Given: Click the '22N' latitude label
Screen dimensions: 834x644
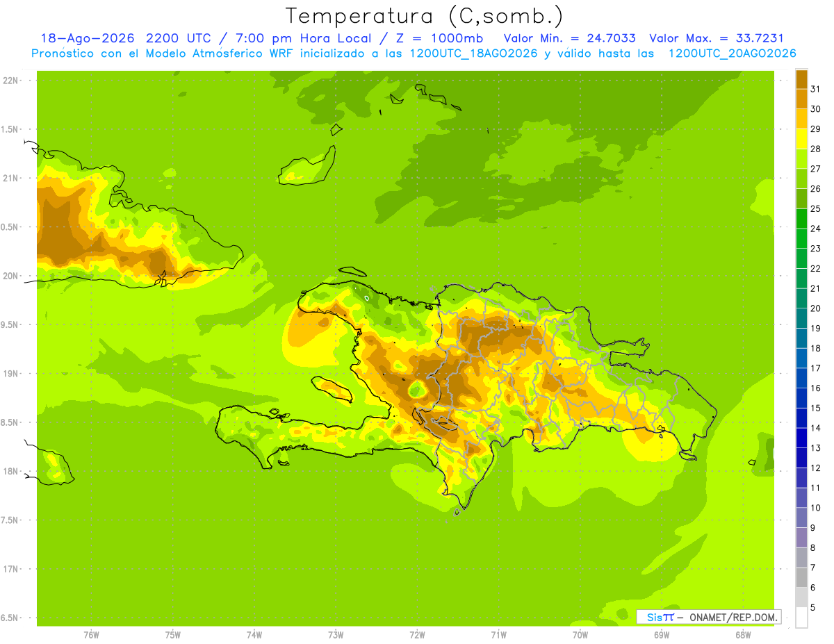Looking at the screenshot, I should click(x=10, y=81).
